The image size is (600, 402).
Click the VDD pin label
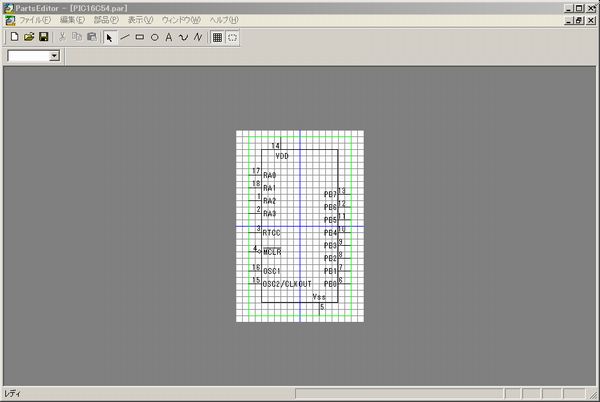click(x=282, y=156)
